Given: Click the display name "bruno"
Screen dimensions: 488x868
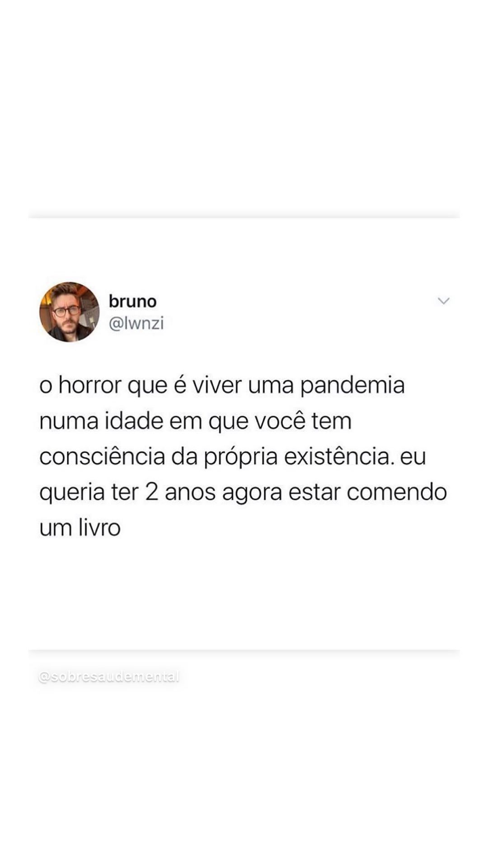Looking at the screenshot, I should tap(132, 301).
